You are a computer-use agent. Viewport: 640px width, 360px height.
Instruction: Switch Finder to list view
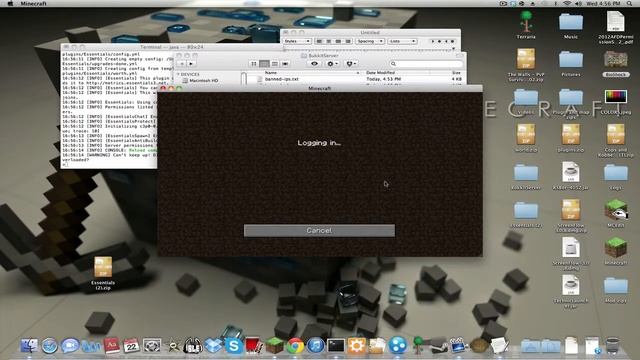click(264, 64)
